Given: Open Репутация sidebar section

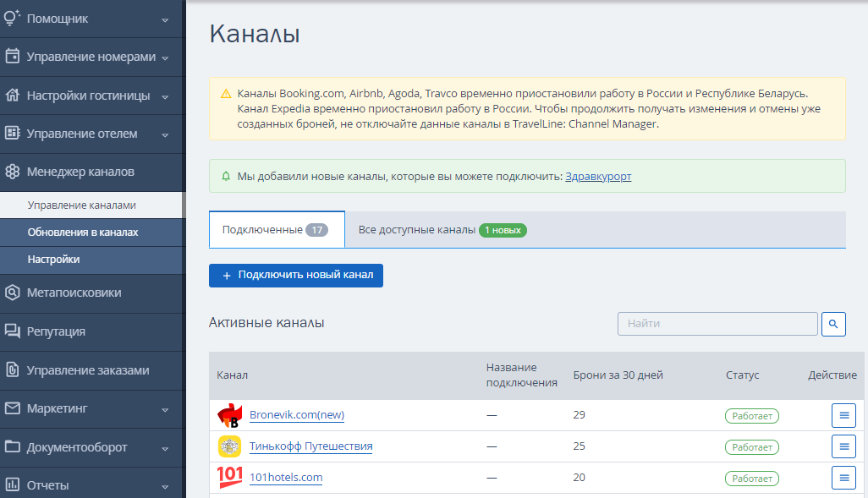Looking at the screenshot, I should [x=92, y=331].
